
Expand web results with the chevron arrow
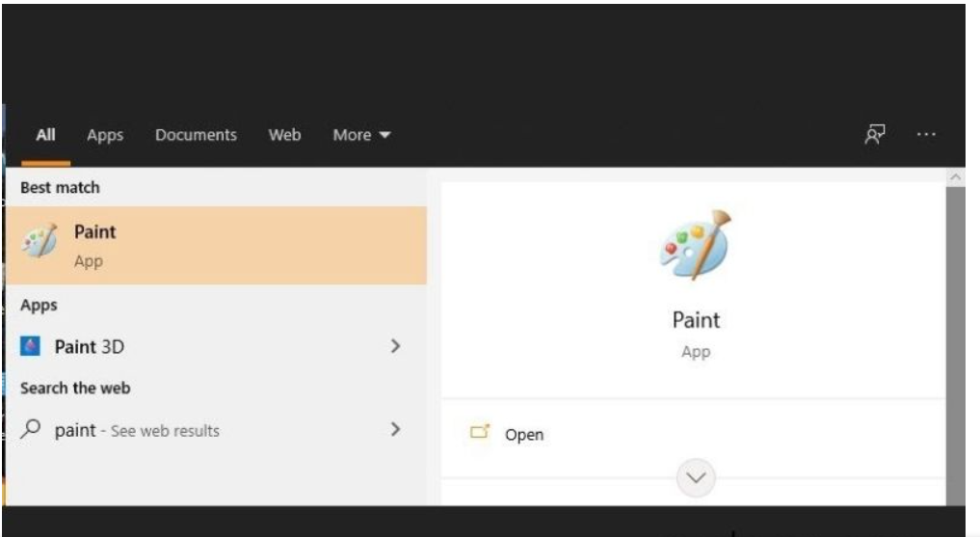pos(395,429)
